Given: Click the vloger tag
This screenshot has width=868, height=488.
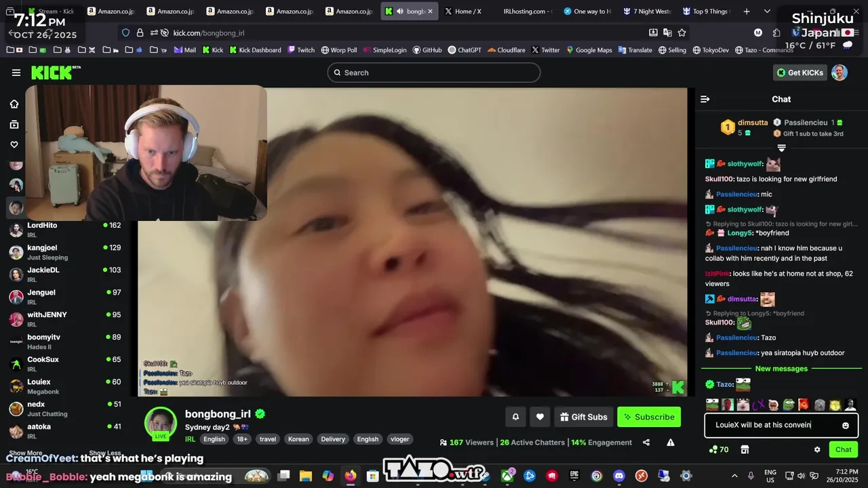Looking at the screenshot, I should (x=400, y=439).
